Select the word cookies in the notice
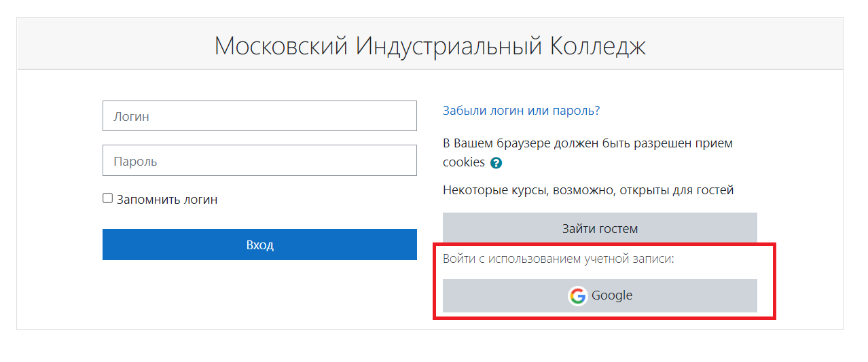The height and width of the screenshot is (362, 868). [464, 162]
